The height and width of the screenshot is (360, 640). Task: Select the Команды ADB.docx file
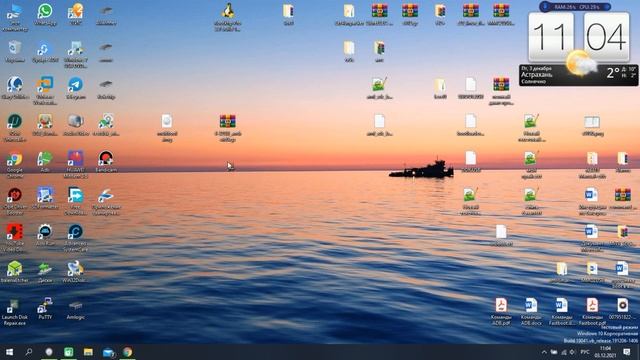[531, 311]
